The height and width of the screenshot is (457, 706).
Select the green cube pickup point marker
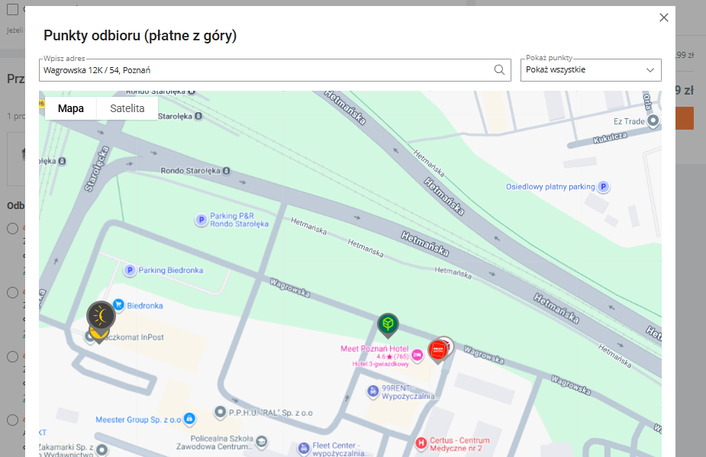(x=388, y=324)
